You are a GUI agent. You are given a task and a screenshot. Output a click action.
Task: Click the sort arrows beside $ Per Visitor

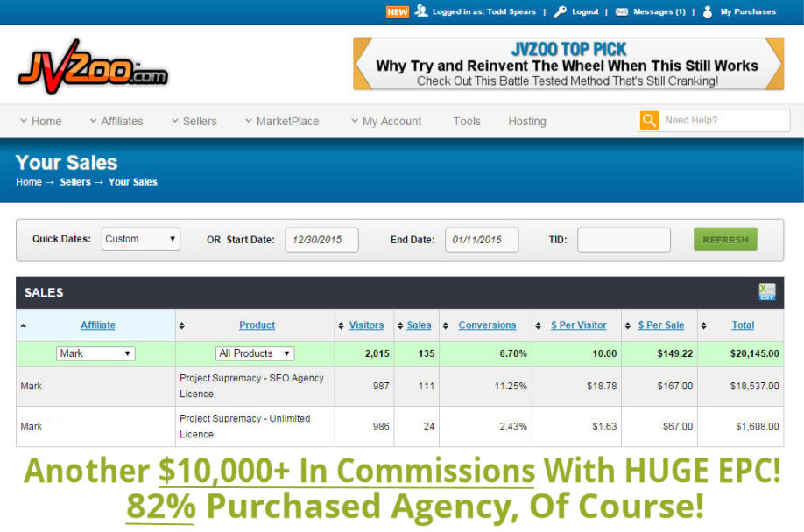(538, 325)
